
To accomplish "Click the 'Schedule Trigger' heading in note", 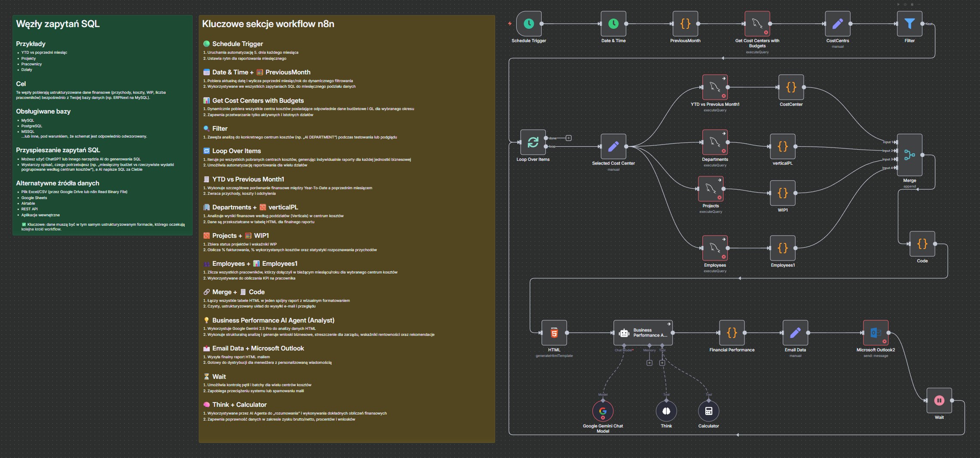I will click(x=237, y=44).
